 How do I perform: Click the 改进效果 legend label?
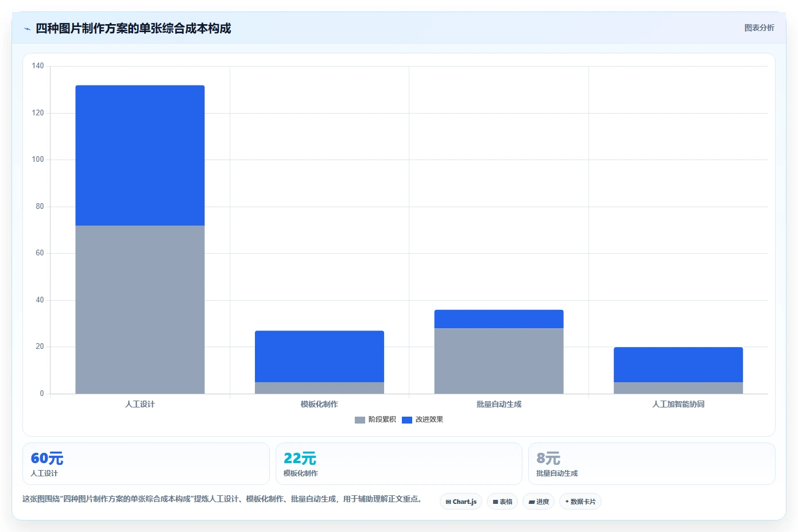point(429,420)
